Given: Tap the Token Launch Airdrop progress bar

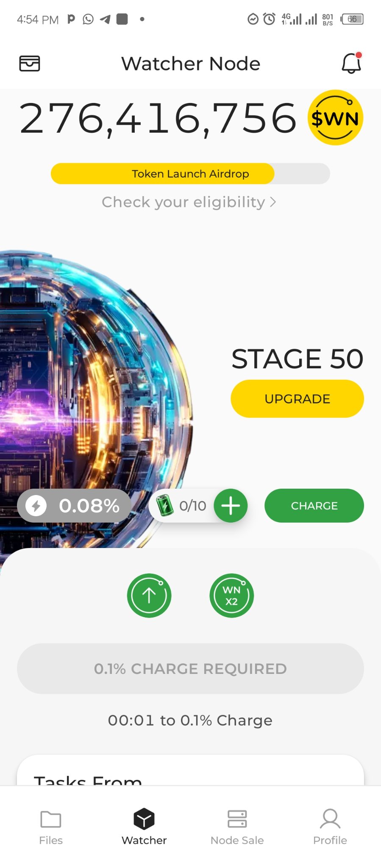Looking at the screenshot, I should (190, 174).
